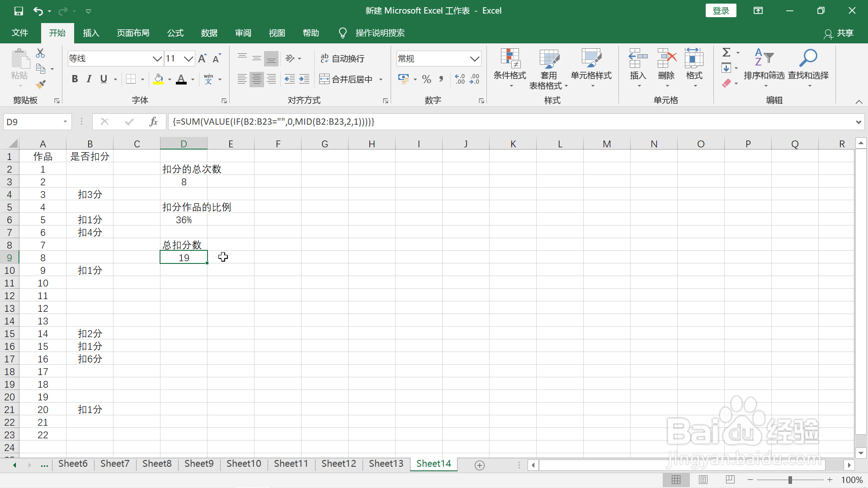Click the fill color bucket swatch
868x488 pixels.
pos(158,79)
